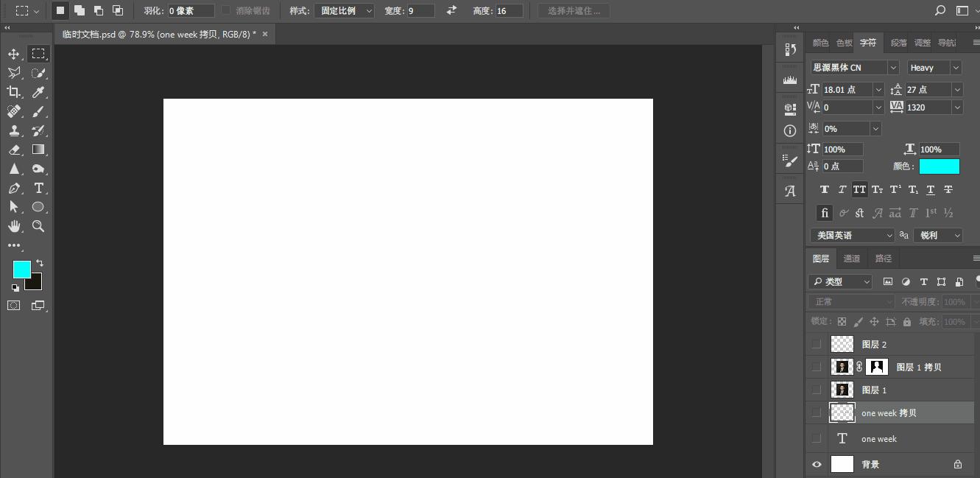
Task: Select the Eraser tool
Action: pyautogui.click(x=13, y=150)
